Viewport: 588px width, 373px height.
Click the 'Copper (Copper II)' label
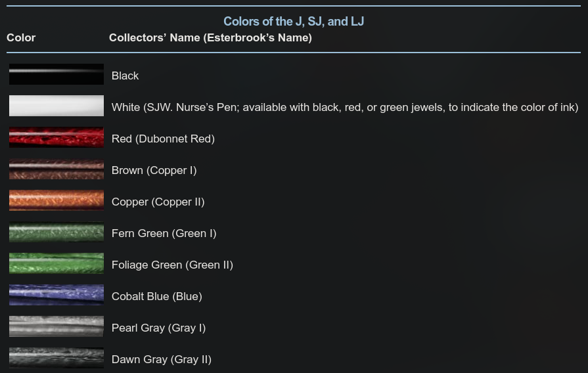point(158,202)
